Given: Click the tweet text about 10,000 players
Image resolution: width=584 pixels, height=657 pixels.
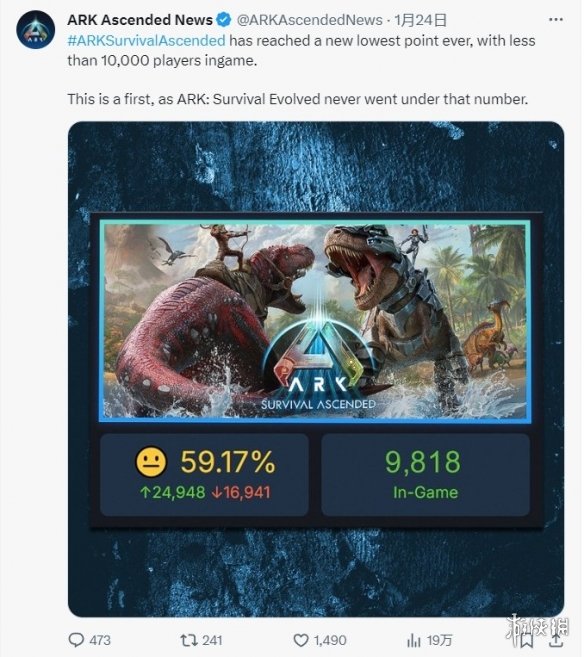Looking at the screenshot, I should coord(301,50).
